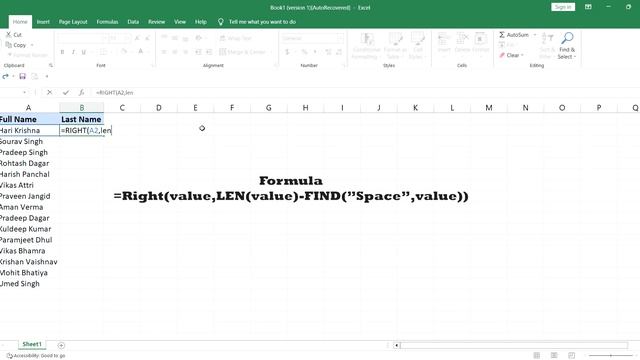Click the AutoSum sigma button

[x=513, y=35]
